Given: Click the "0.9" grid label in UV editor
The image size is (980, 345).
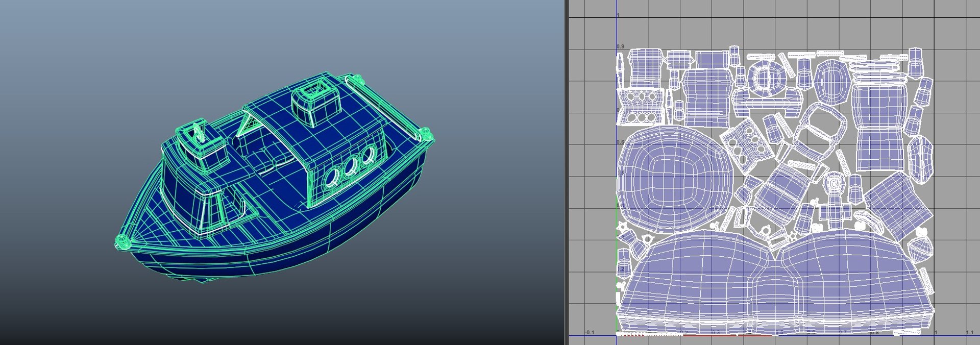Looking at the screenshot, I should point(621,46).
